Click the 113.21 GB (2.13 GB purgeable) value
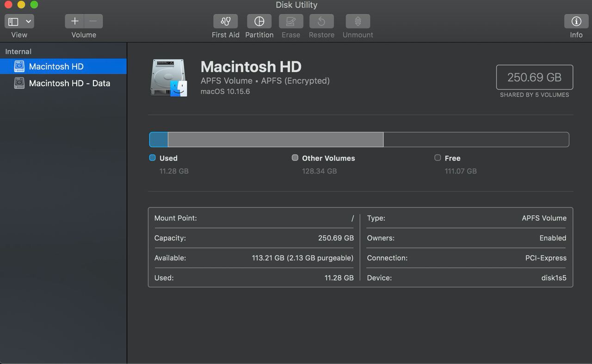This screenshot has width=592, height=364. coord(303,258)
